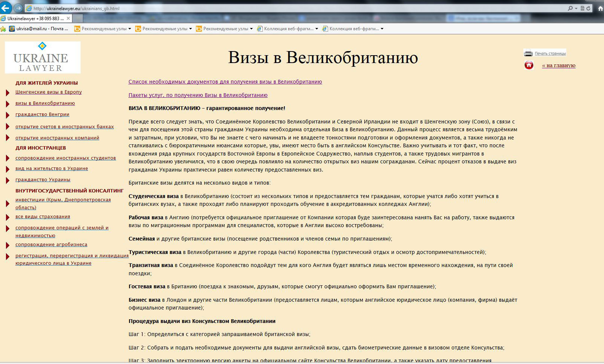
Task: Click the Compatibility View icon in the address bar
Action: [582, 8]
